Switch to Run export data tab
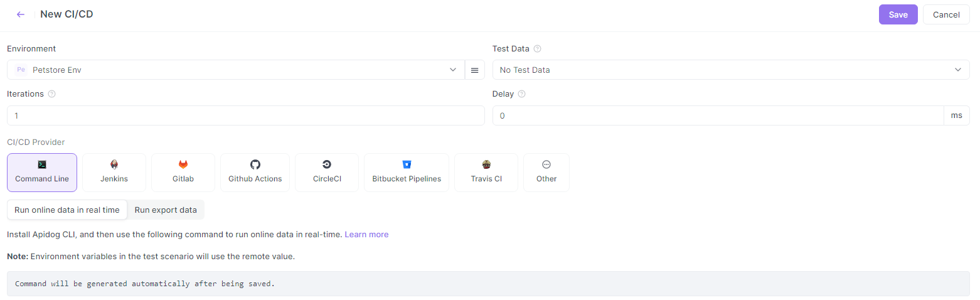 coord(166,210)
